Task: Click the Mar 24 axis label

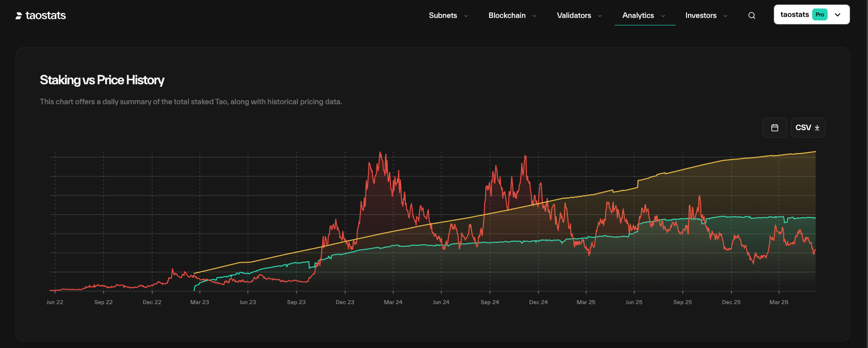Action: click(x=393, y=302)
